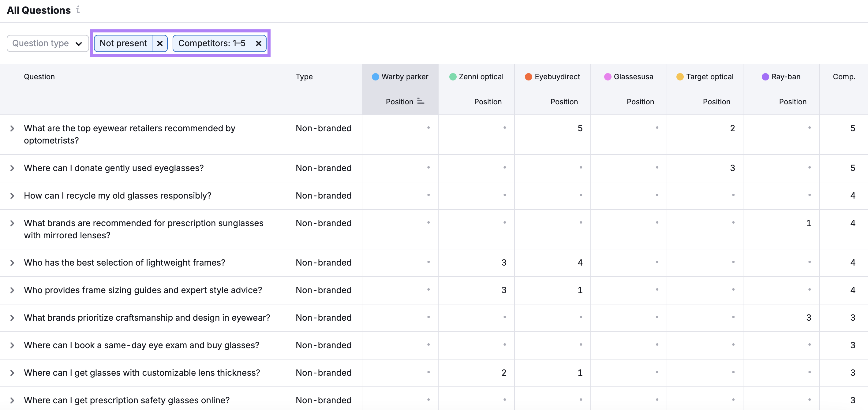Click the sort icon in Warby parker Position
This screenshot has width=868, height=410.
[x=421, y=101]
